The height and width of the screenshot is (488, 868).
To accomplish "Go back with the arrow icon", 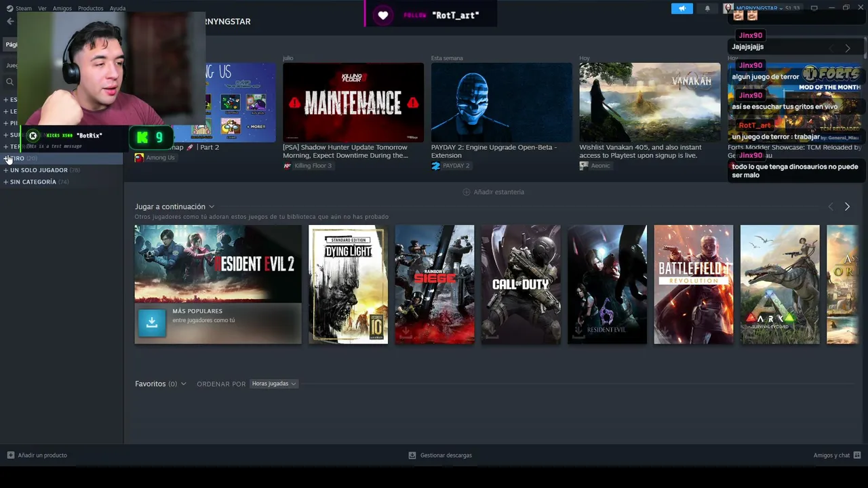I will click(9, 21).
